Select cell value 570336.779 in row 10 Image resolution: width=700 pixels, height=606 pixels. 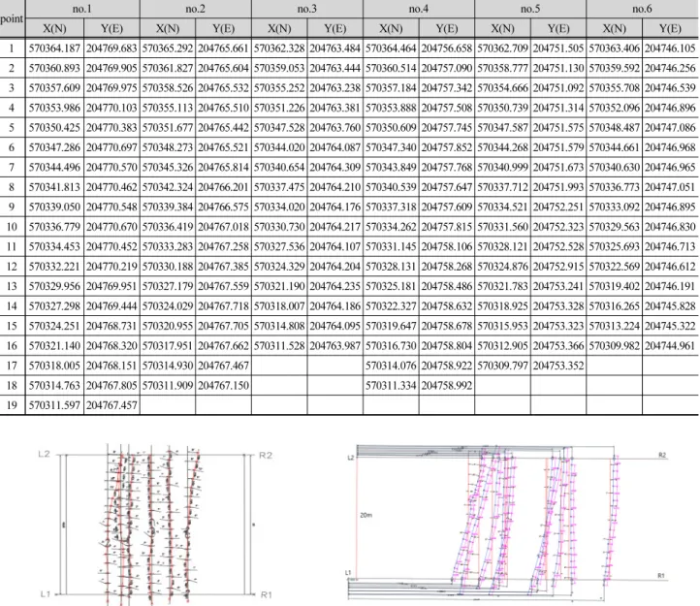(x=54, y=227)
